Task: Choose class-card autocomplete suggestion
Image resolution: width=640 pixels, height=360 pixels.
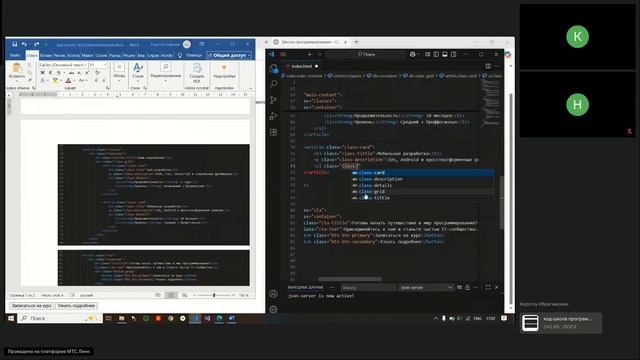Action: [x=423, y=173]
